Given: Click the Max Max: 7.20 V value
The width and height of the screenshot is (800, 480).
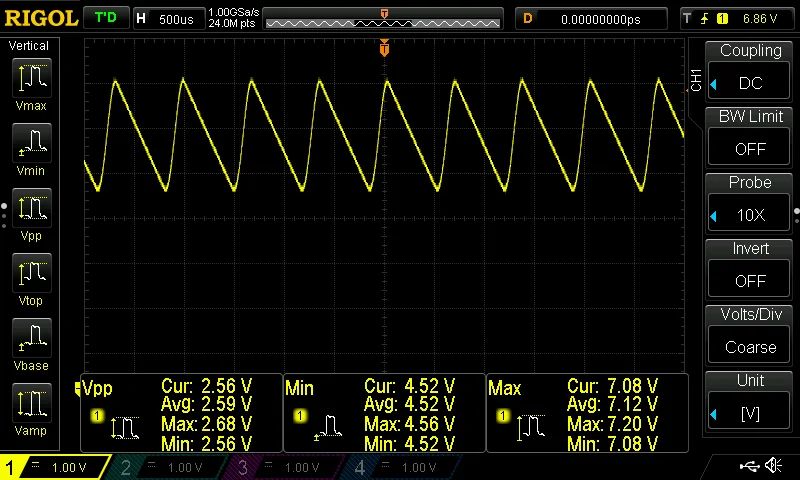Looking at the screenshot, I should pyautogui.click(x=613, y=424).
